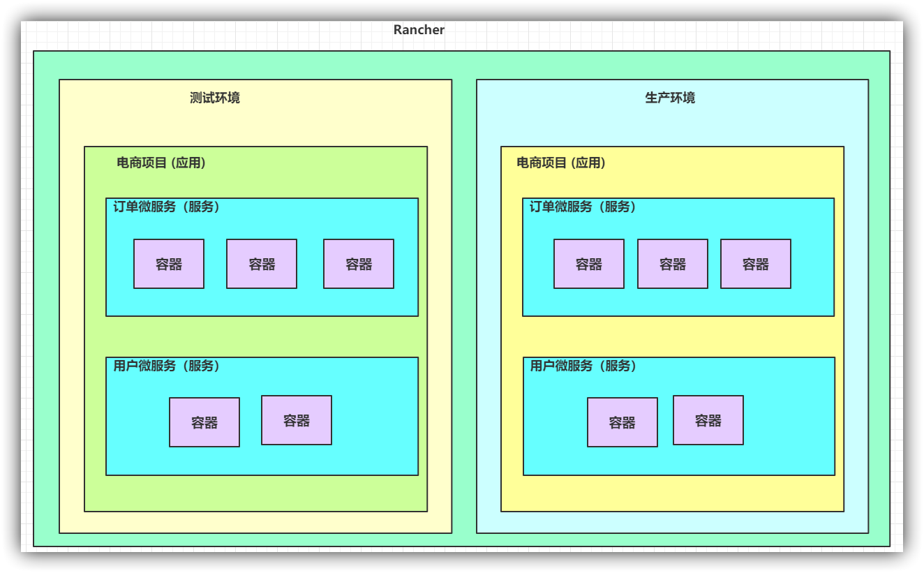Choose last 容器 box in 生产环境 订单微服务

coord(756,264)
